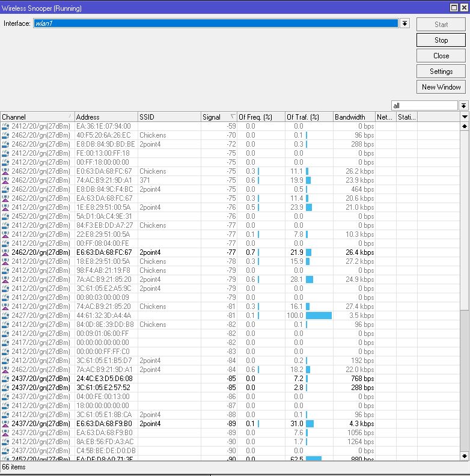Viewport: 470px width, 476px height.
Task: Select address 3C:61:05:E1:8B:CA
Action: (104, 415)
